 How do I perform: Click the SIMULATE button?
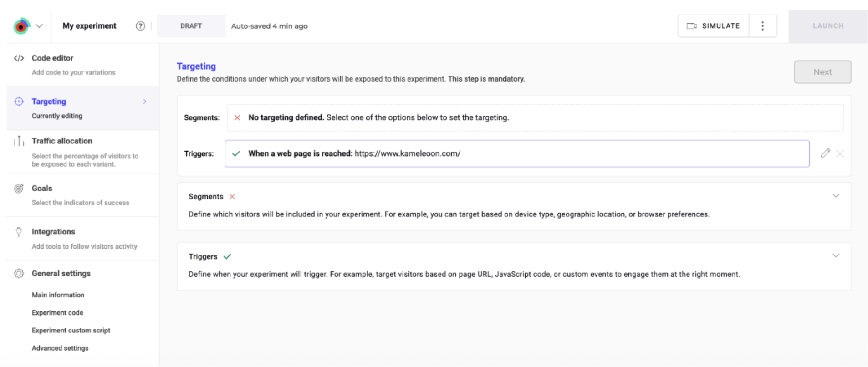(713, 26)
